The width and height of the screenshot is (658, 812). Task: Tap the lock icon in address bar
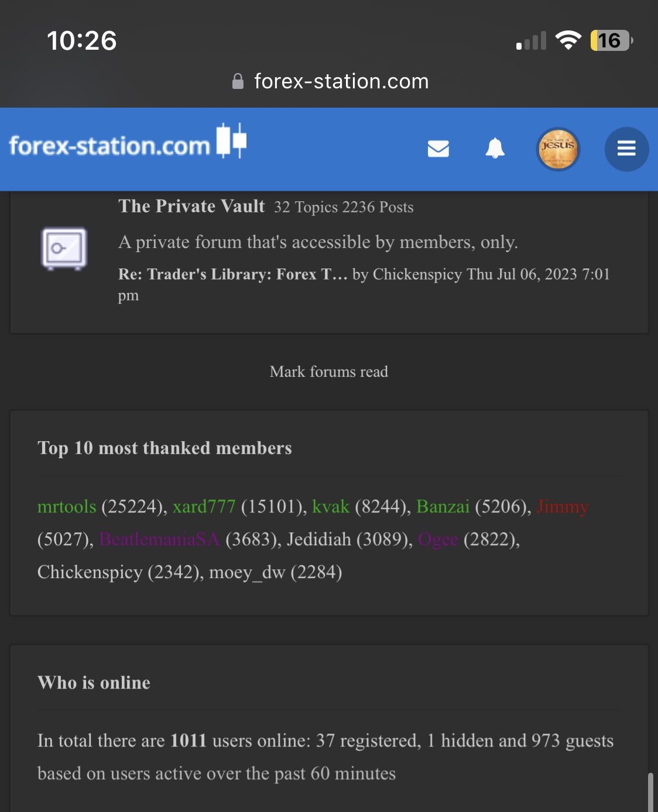(238, 81)
